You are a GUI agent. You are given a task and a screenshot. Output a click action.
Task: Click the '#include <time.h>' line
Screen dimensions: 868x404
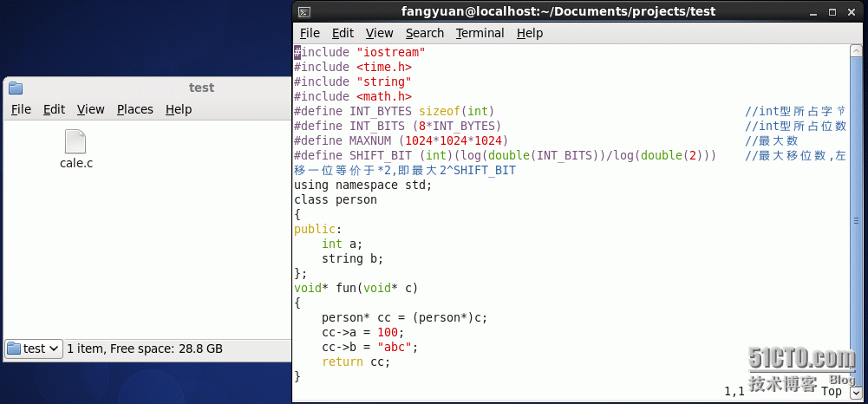pos(353,67)
